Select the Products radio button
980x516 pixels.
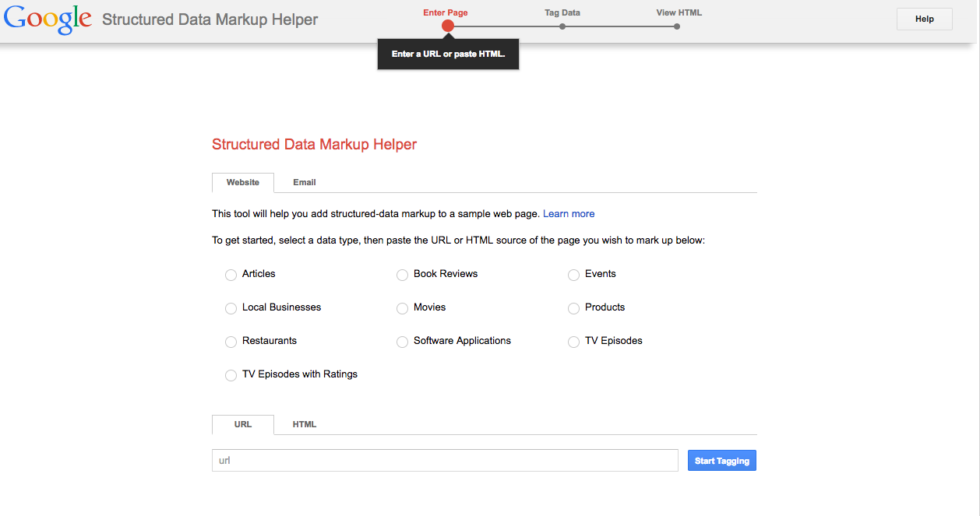pos(573,308)
